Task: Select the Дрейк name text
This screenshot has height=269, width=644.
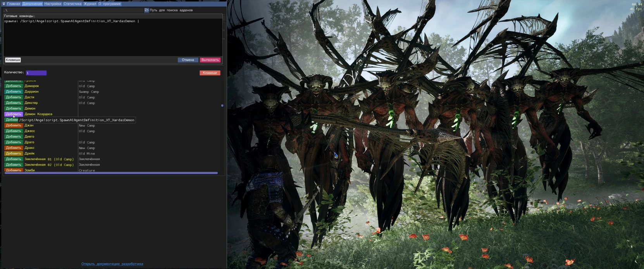Action: pyautogui.click(x=29, y=153)
